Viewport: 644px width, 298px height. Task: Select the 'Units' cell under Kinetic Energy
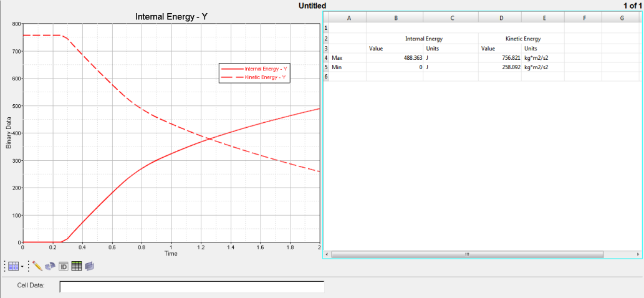(543, 49)
